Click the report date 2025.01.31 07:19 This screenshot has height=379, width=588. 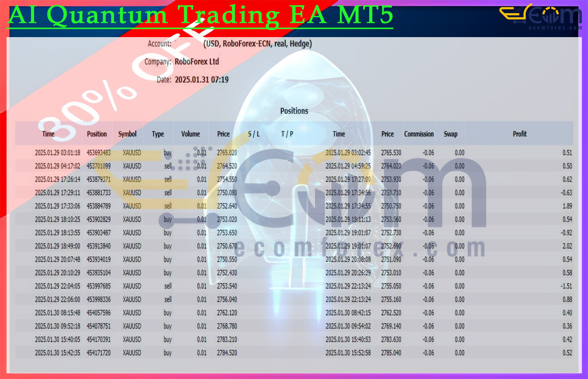pos(201,80)
